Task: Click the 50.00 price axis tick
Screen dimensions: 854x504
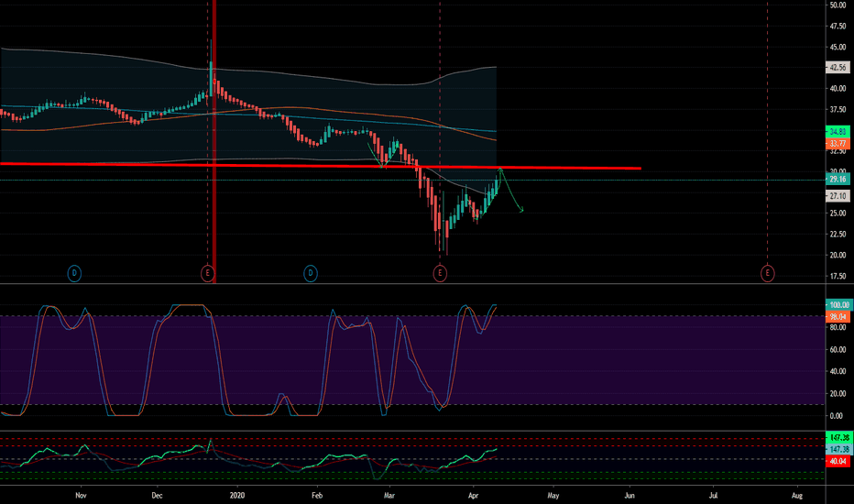Action: click(838, 5)
